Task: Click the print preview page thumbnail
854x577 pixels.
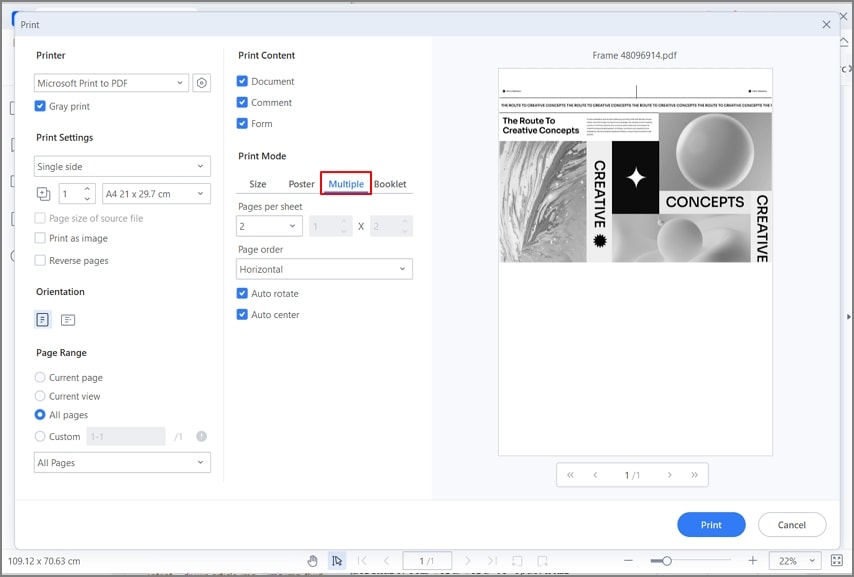Action: pos(635,262)
